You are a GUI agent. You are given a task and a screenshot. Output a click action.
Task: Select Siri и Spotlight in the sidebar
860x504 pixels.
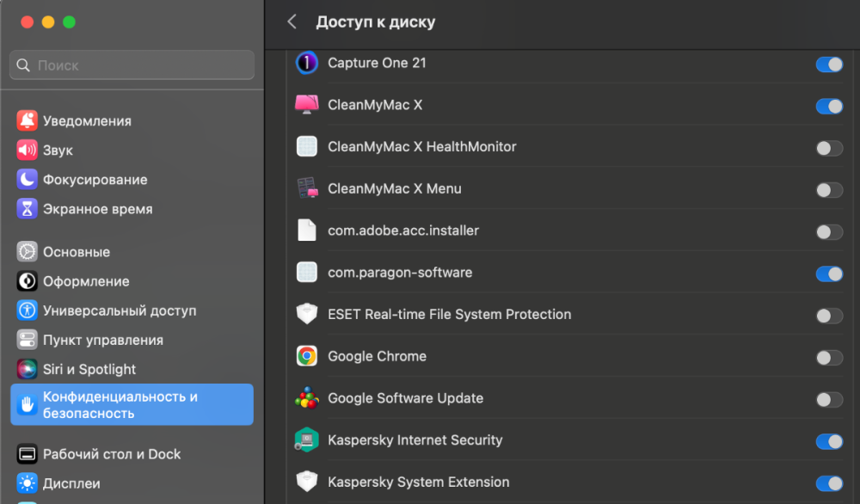point(89,369)
